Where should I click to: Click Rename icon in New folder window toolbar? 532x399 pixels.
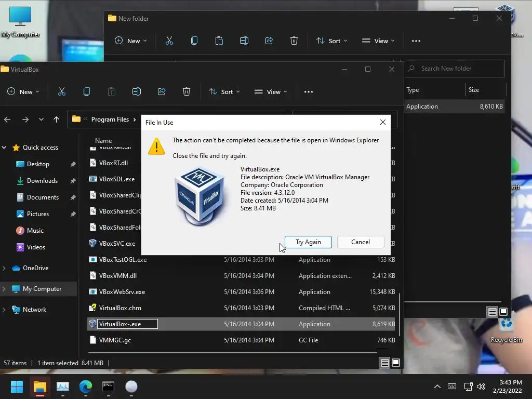[x=244, y=41]
